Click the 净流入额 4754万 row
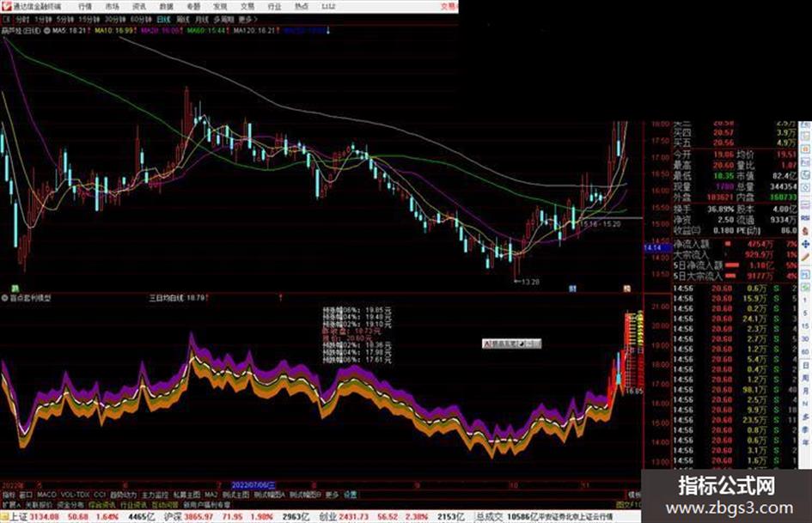812x523 pixels. click(736, 243)
